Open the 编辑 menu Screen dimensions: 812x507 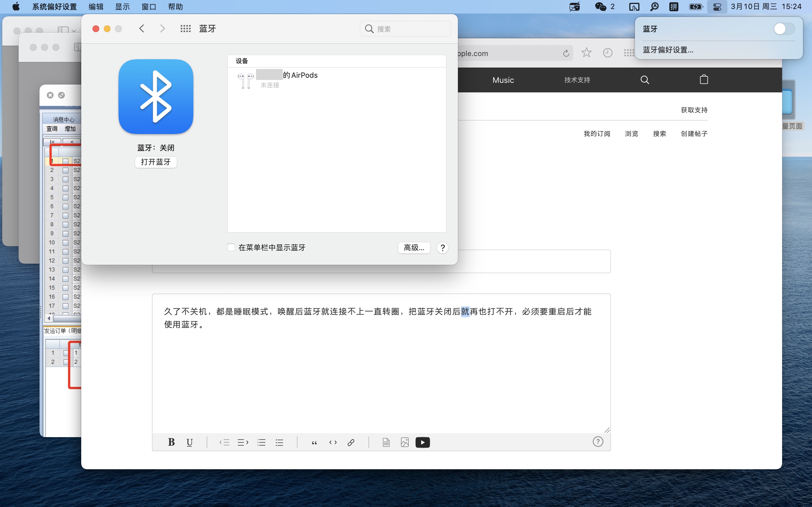coord(96,7)
